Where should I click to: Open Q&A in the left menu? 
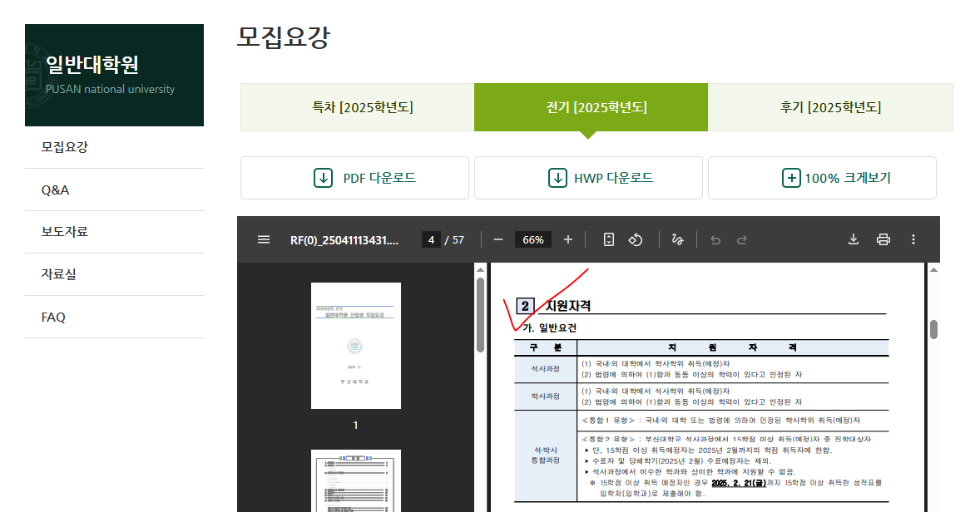tap(56, 190)
